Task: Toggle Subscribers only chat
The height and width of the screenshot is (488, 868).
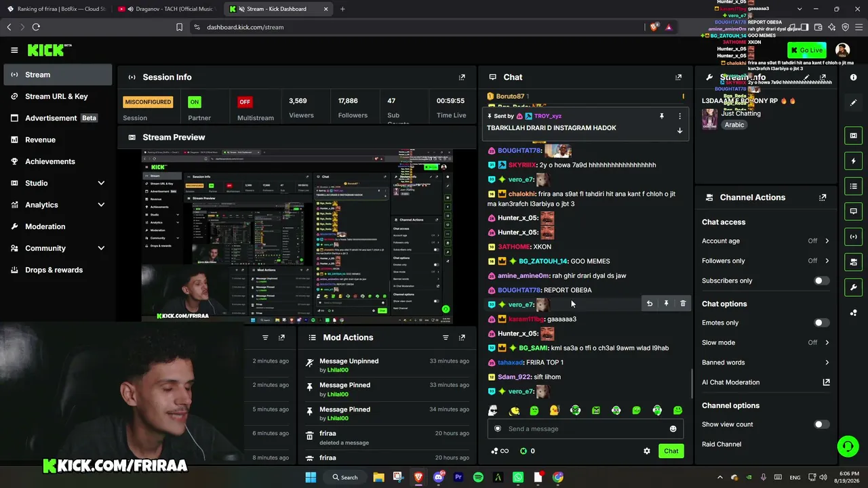Action: click(821, 281)
